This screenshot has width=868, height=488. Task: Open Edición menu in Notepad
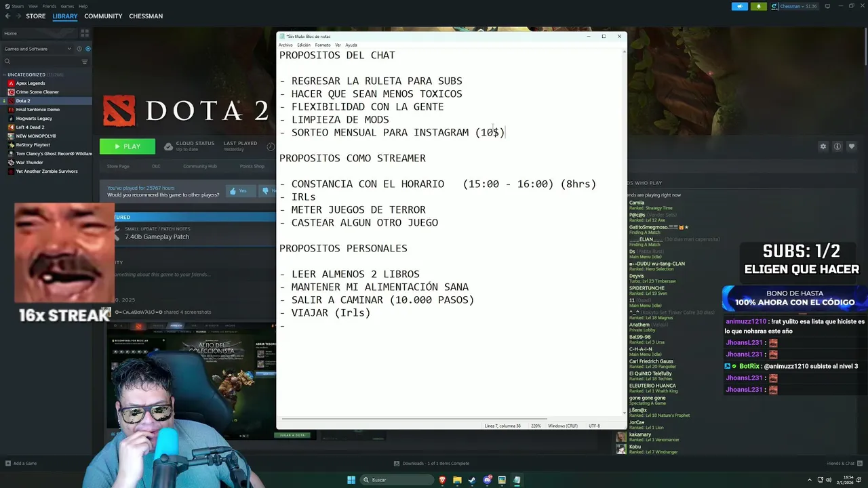pos(303,45)
